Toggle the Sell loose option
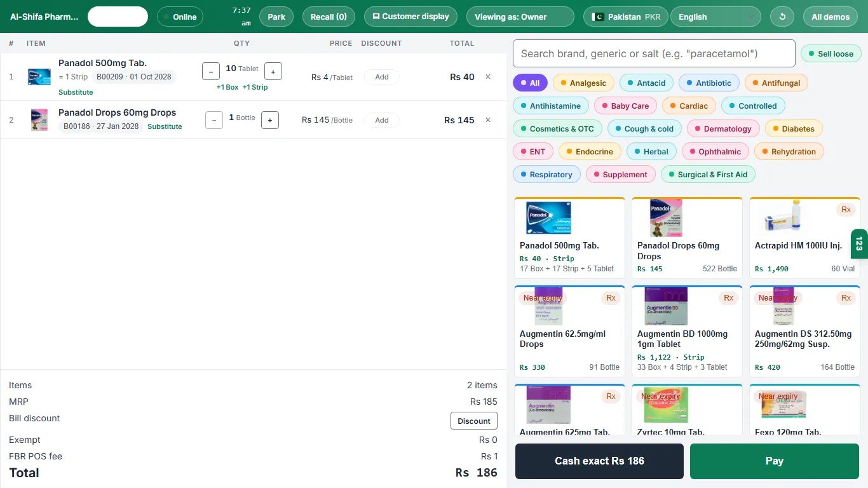This screenshot has height=488, width=868. (831, 53)
